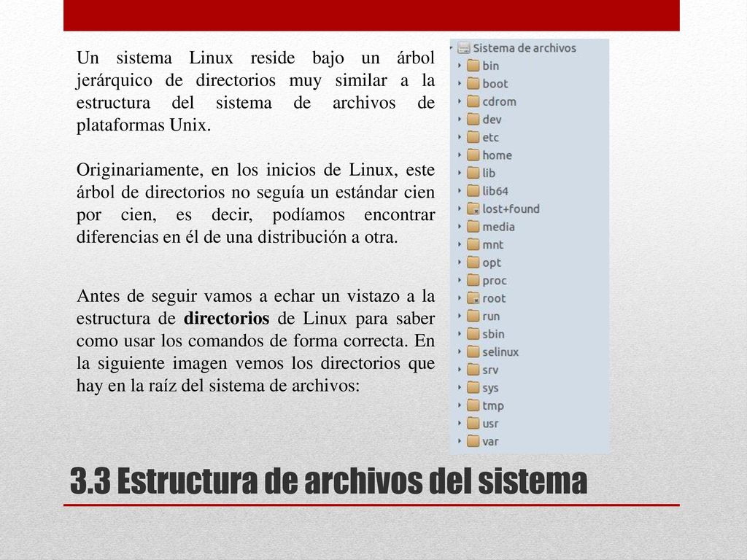Expand the dev directory arrow
The width and height of the screenshot is (747, 560).
(460, 119)
